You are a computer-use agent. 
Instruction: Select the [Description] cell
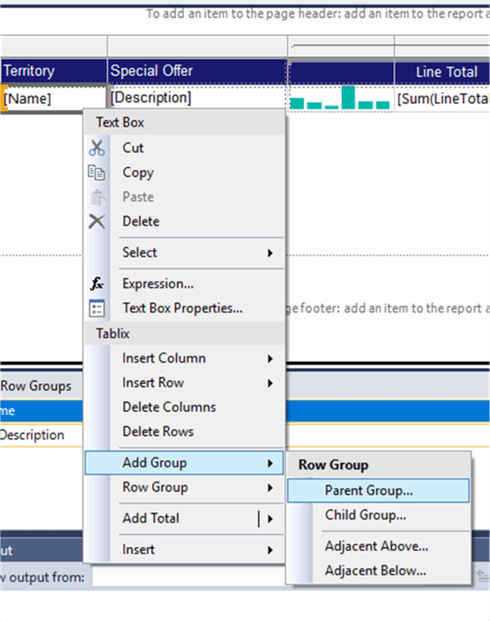197,98
